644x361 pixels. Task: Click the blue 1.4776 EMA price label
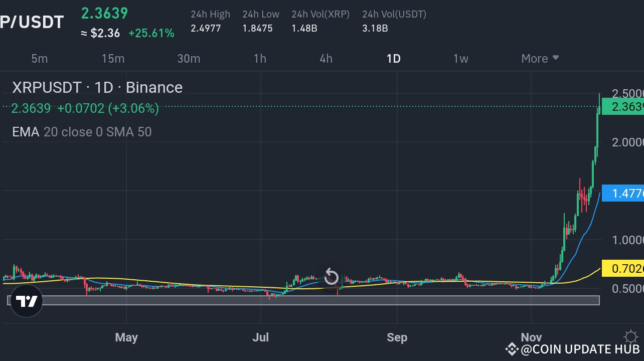[x=623, y=194]
